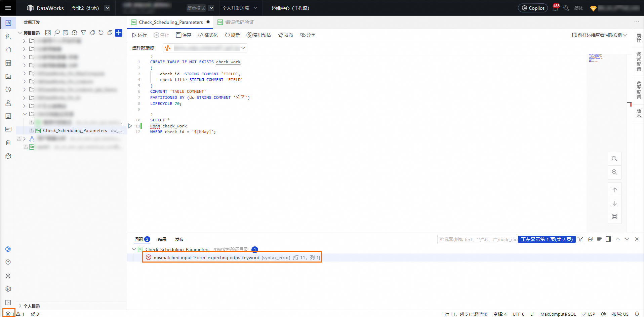Open the clock icon in left sidebar
Screen dimensions: 644x317
(8, 90)
